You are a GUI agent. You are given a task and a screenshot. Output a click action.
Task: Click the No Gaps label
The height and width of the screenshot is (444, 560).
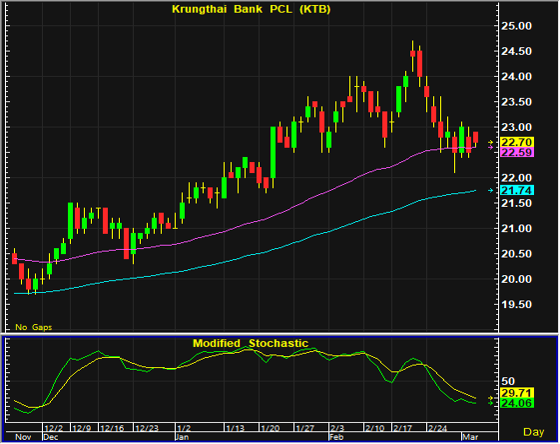(34, 327)
